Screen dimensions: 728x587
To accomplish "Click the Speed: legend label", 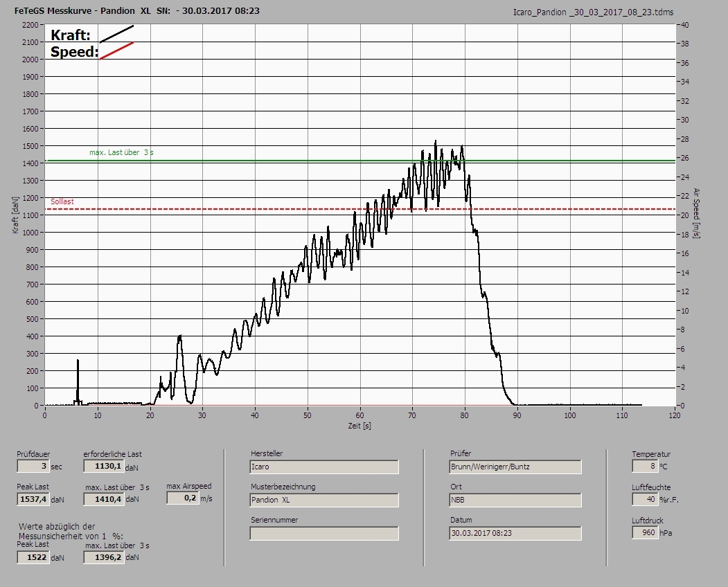I will click(74, 51).
